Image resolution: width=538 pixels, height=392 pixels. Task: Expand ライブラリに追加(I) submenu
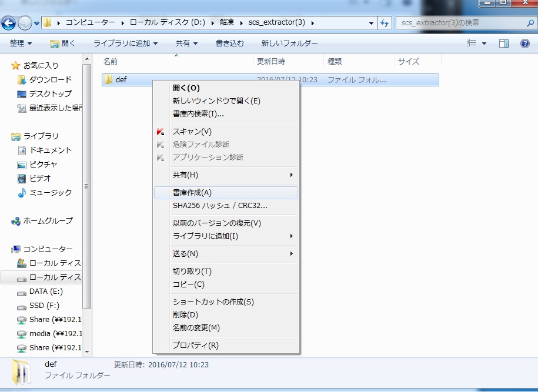pyautogui.click(x=226, y=236)
